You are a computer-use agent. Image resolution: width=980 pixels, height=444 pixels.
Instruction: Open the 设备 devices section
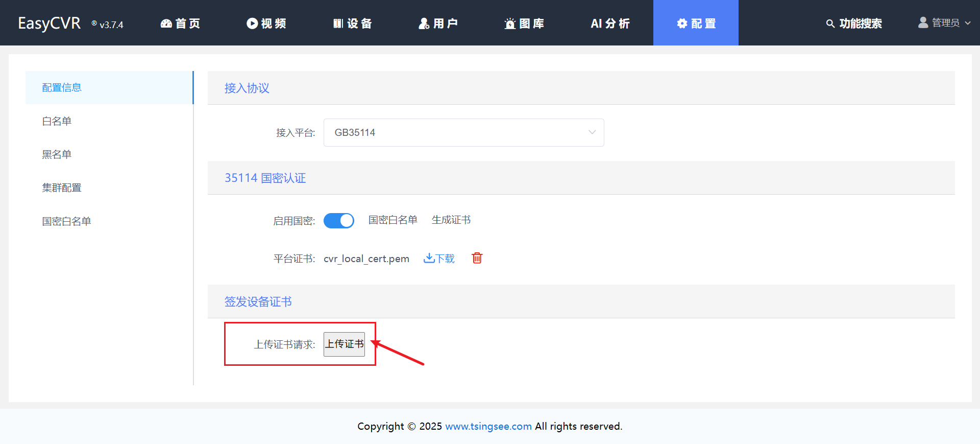tap(352, 24)
